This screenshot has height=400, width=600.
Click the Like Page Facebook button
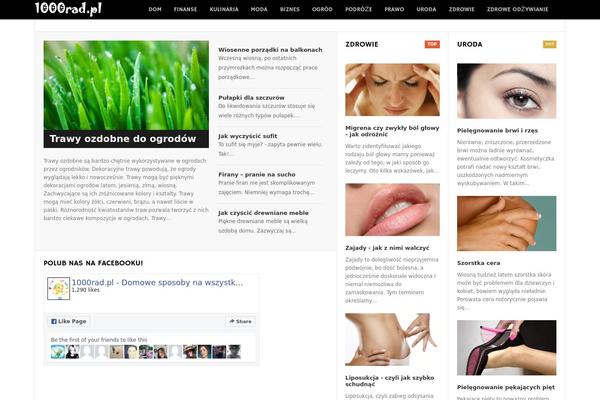69,322
